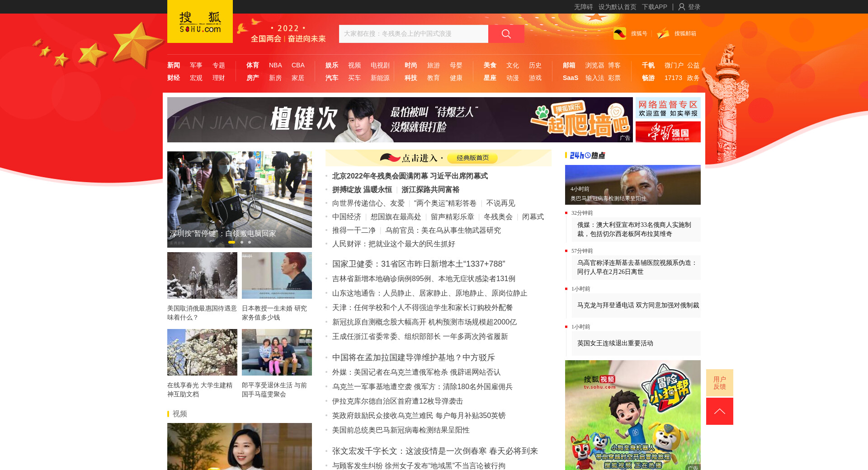Open the 体育 navigation category
Image resolution: width=868 pixels, height=470 pixels.
[253, 66]
